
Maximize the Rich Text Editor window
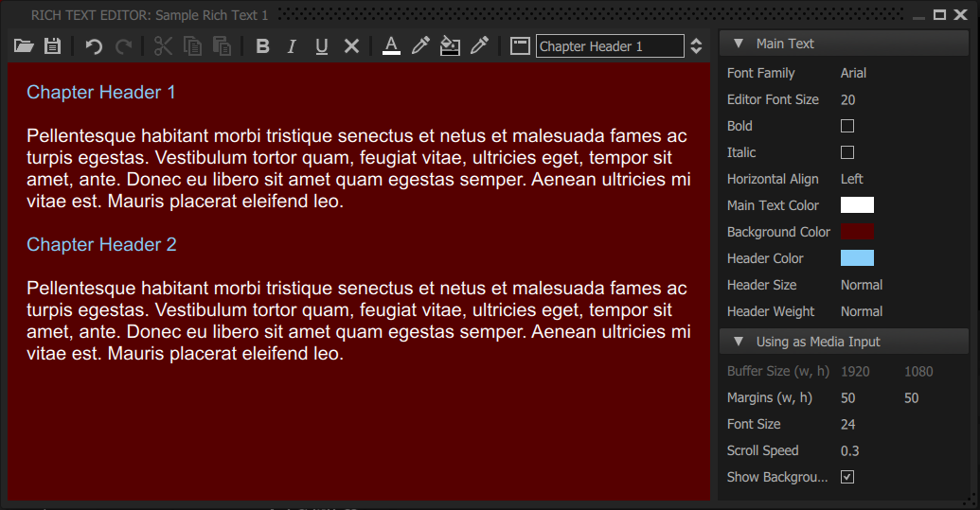pos(939,14)
